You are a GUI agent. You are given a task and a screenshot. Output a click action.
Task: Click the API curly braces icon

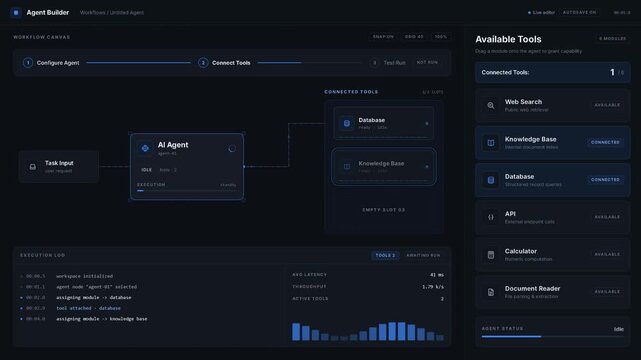[x=491, y=217]
